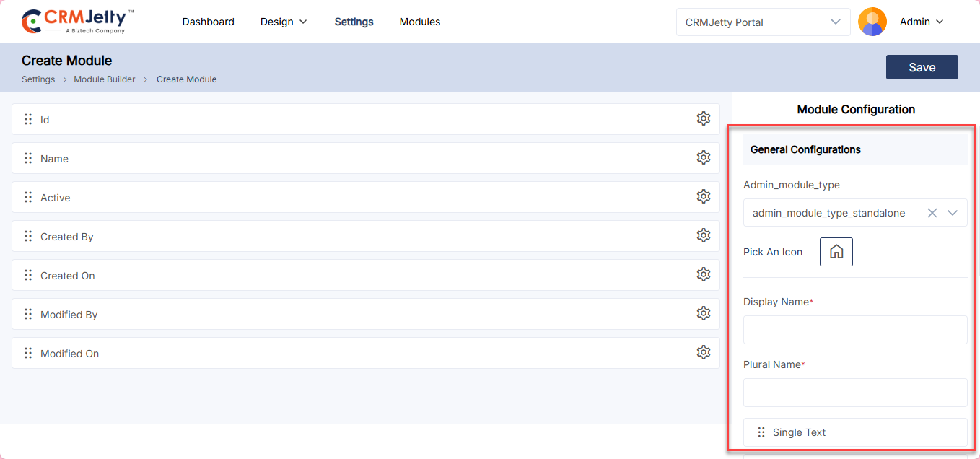Focus the Display Name input field
Image resolution: width=980 pixels, height=459 pixels.
click(854, 330)
